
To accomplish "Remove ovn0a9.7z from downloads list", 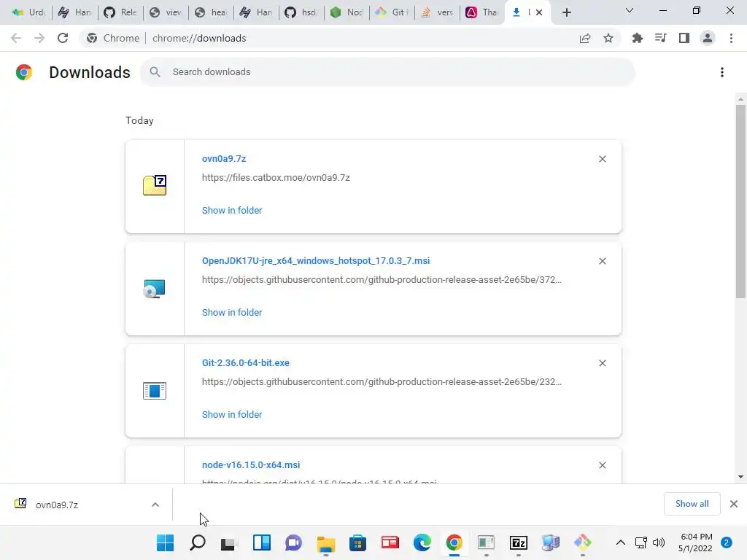I will tap(603, 159).
